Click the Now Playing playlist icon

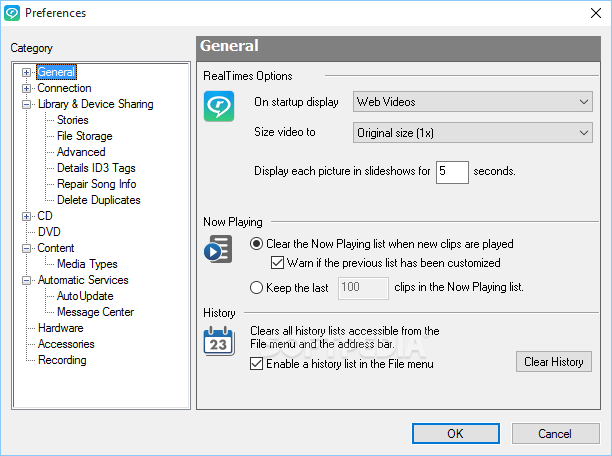(218, 248)
